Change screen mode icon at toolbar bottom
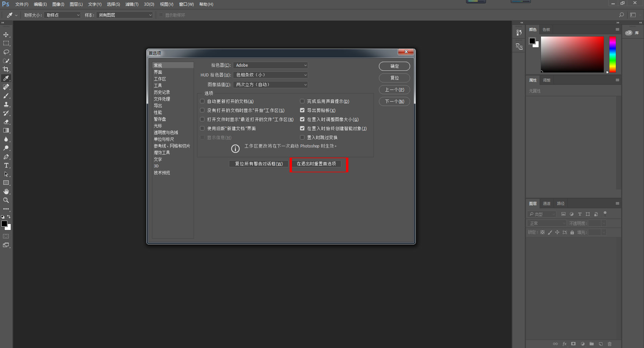This screenshot has height=348, width=644. 6,245
